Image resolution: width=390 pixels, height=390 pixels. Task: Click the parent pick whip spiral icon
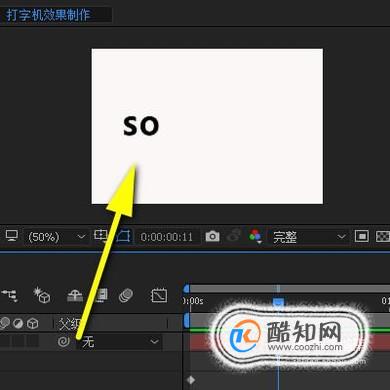(x=63, y=341)
